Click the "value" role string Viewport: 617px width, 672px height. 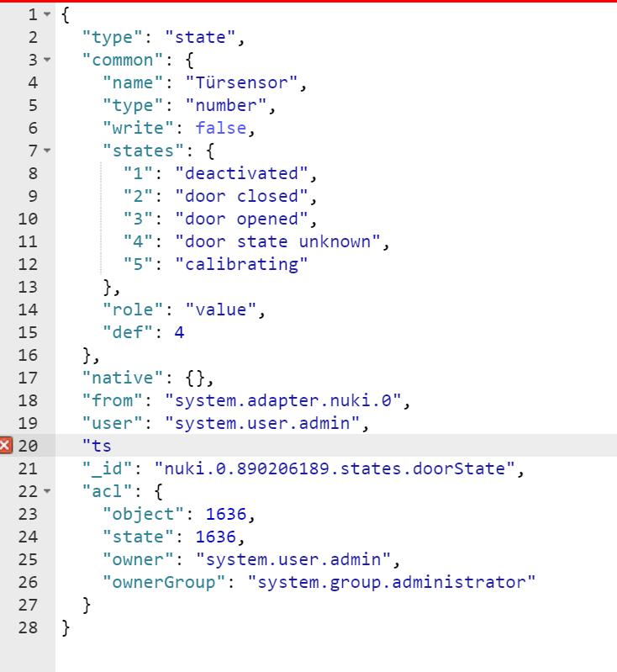click(221, 310)
